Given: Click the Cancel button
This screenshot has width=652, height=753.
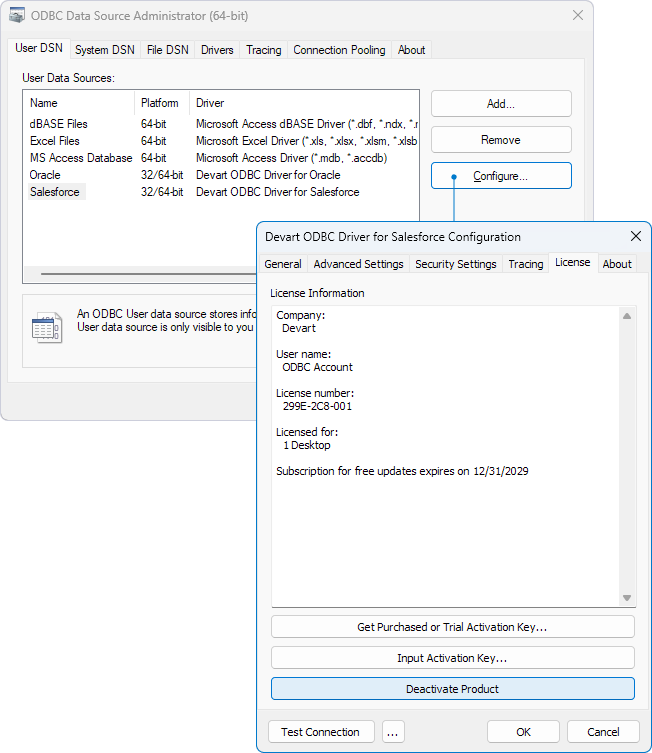Looking at the screenshot, I should click(x=603, y=732).
